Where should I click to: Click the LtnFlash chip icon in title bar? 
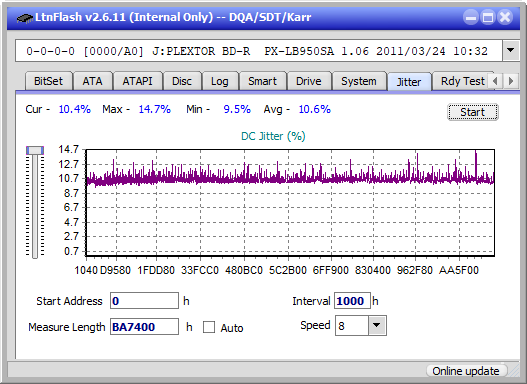pos(25,18)
